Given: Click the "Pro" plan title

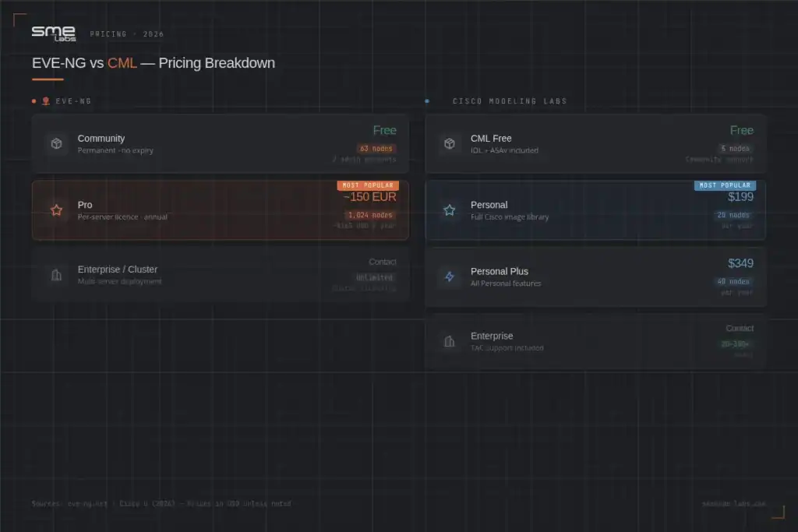Looking at the screenshot, I should coord(85,205).
